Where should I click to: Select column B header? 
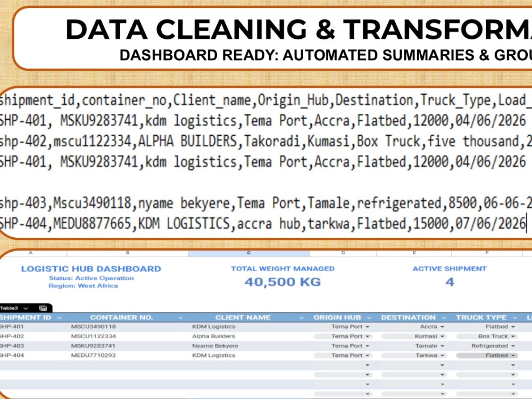coord(128,253)
